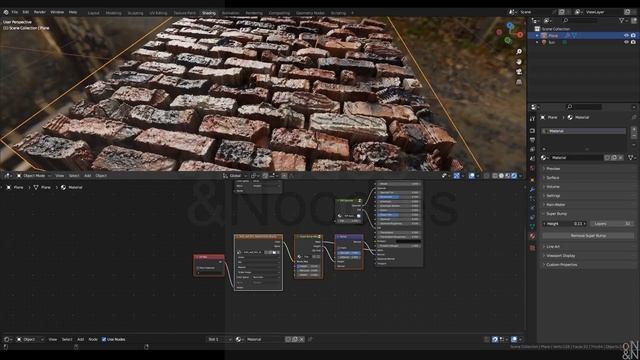Screen dimensions: 640x360
Task: Open the Texture properties tab icon
Action: pyautogui.click(x=532, y=247)
